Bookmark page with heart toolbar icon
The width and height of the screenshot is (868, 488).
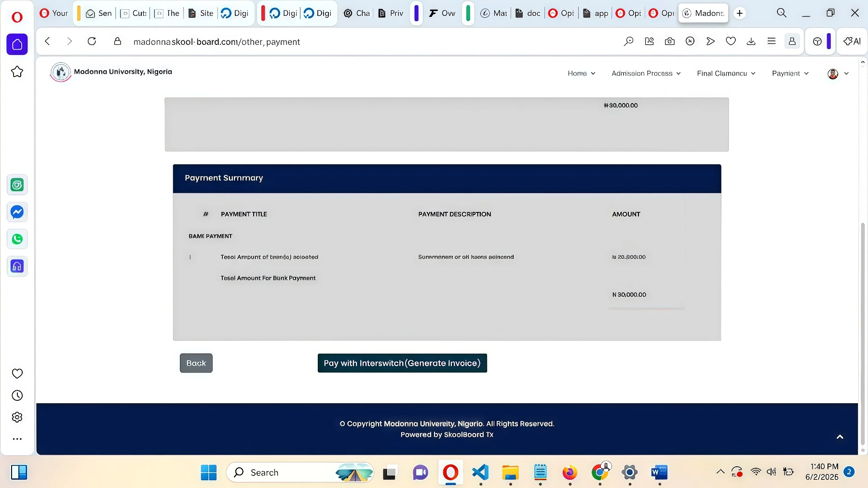[731, 41]
